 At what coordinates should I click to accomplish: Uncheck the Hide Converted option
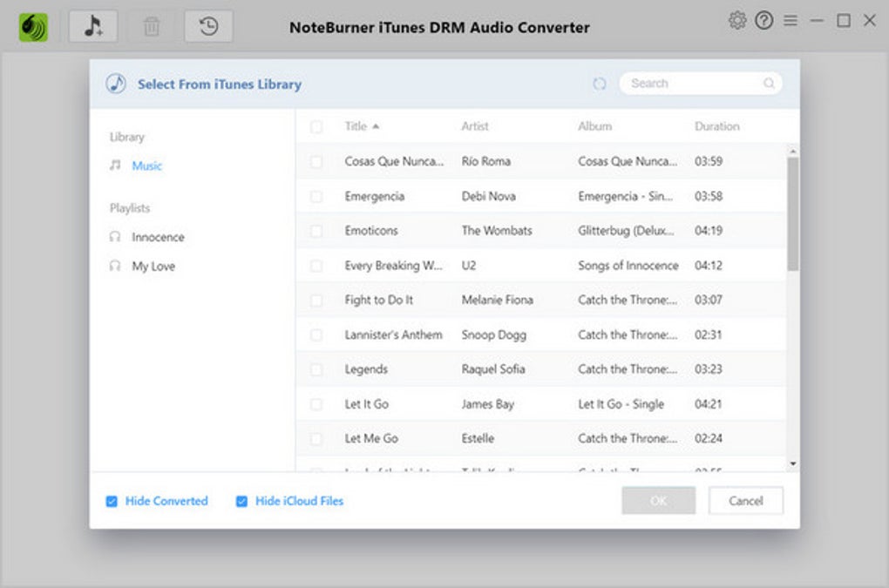[112, 502]
